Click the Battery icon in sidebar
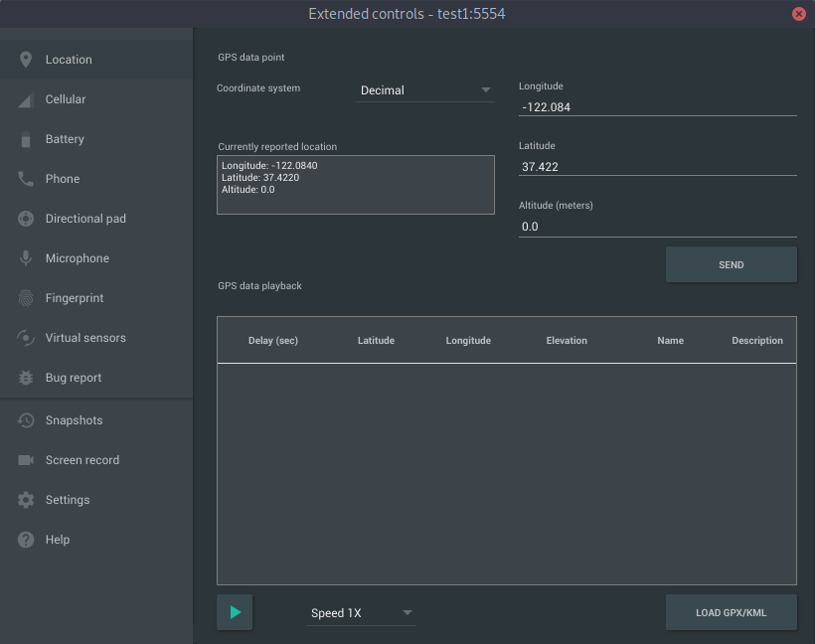The width and height of the screenshot is (815, 644). [x=26, y=139]
